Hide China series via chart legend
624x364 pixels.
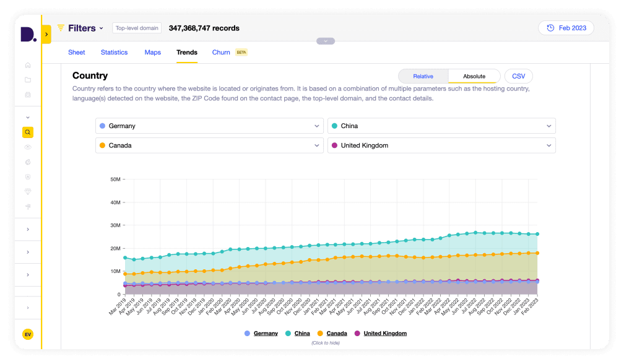tap(298, 334)
